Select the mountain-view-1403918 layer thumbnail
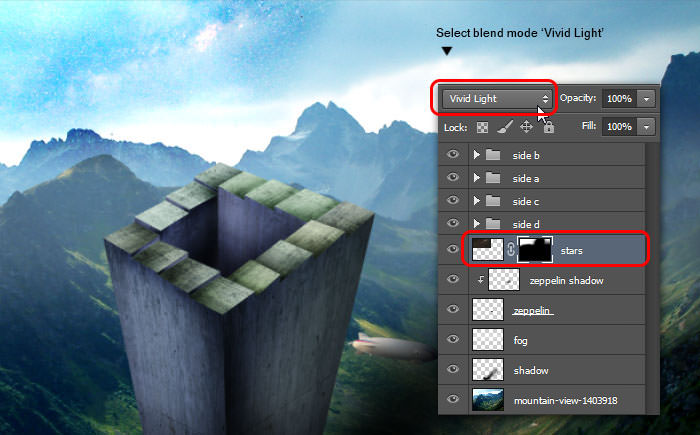This screenshot has height=435, width=700. 488,399
